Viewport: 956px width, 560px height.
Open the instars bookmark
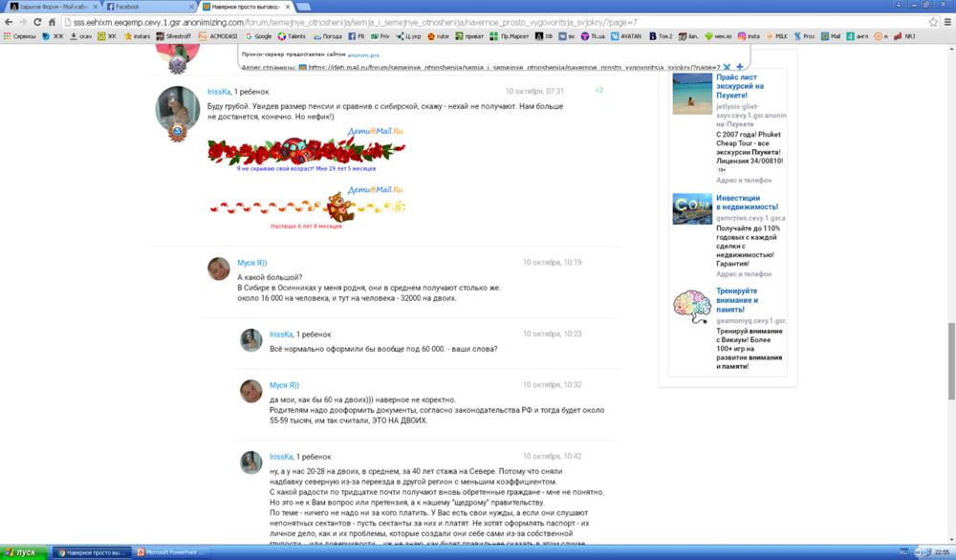pyautogui.click(x=137, y=36)
